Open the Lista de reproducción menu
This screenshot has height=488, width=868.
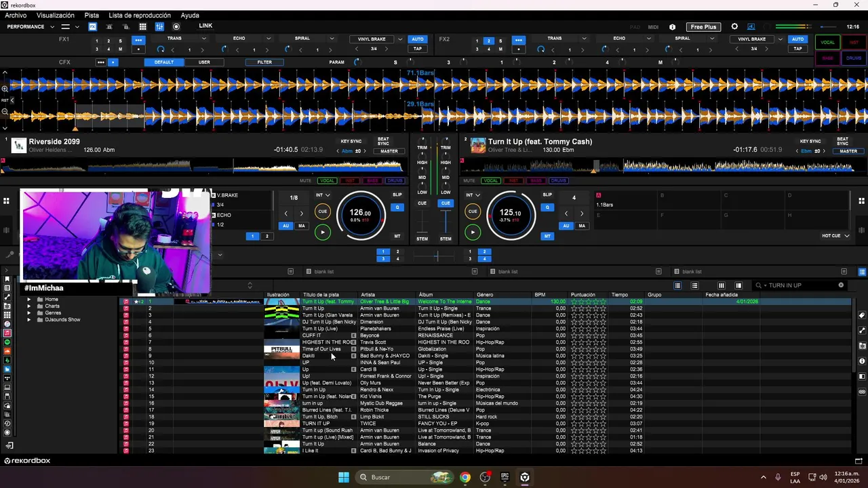tap(140, 15)
